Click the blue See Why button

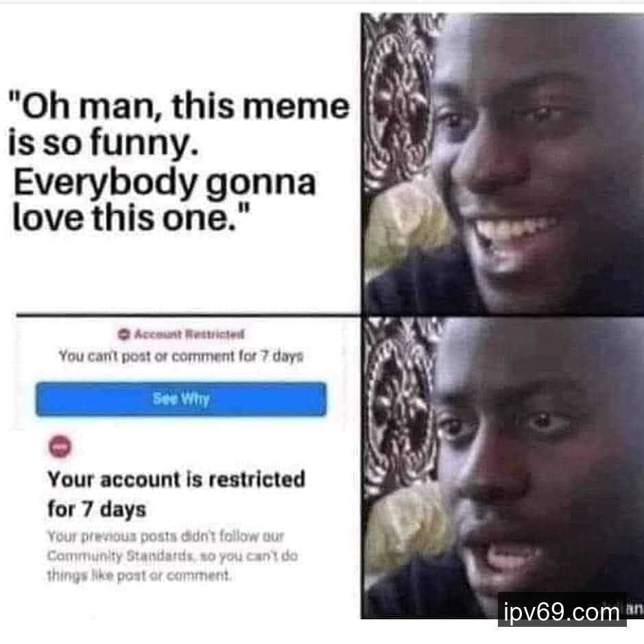(x=181, y=398)
